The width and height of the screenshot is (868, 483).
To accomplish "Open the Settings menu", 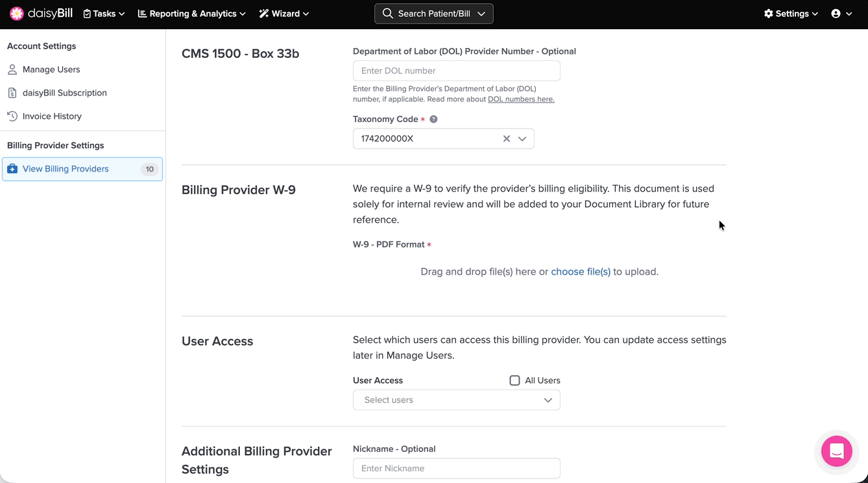I will pyautogui.click(x=791, y=14).
